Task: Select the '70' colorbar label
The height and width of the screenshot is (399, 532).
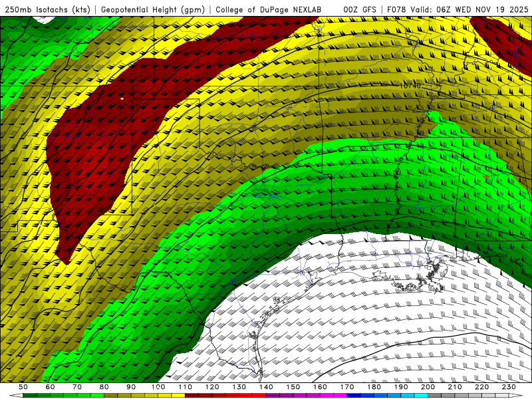Action: [77, 387]
